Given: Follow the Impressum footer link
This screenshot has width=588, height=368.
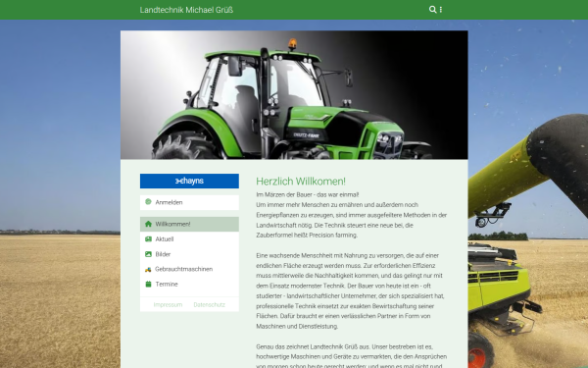Looking at the screenshot, I should pyautogui.click(x=168, y=305).
